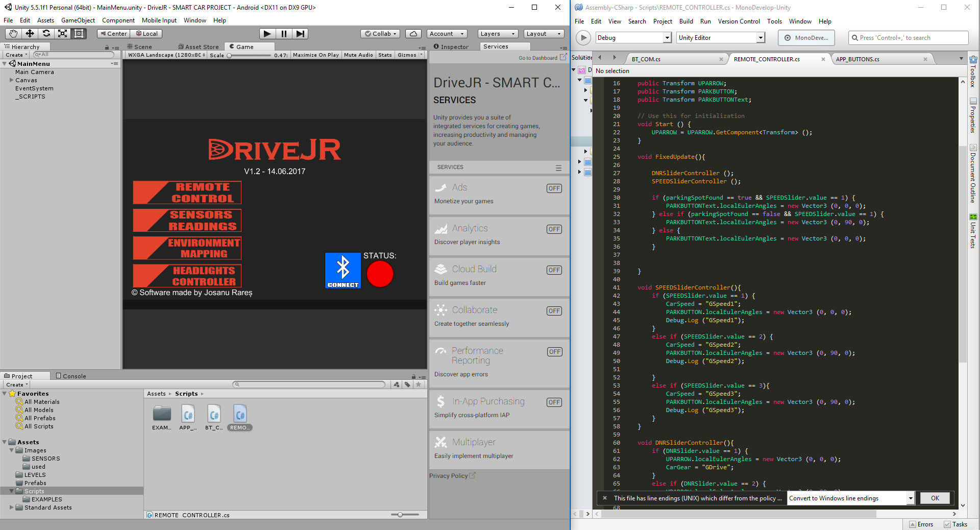The width and height of the screenshot is (980, 530).
Task: Click the Privacy Policy link
Action: pos(452,475)
